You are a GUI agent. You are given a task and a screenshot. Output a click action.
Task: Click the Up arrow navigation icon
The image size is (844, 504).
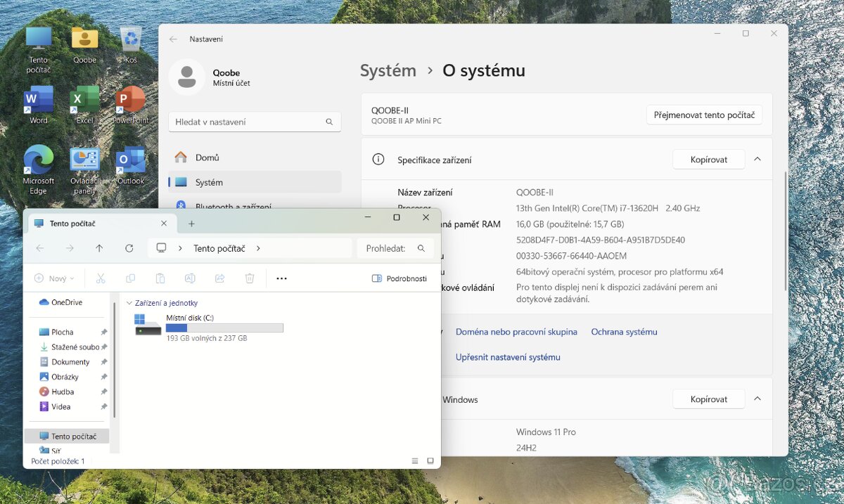[99, 248]
